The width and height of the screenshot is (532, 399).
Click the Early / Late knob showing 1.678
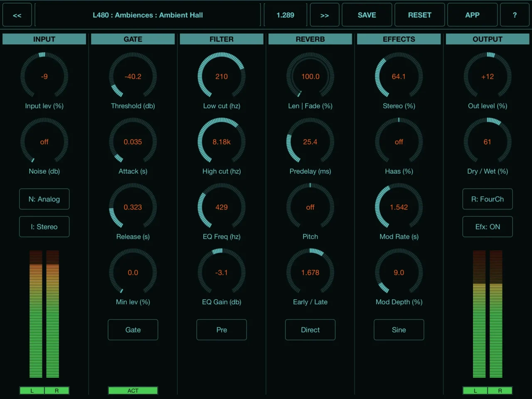point(310,272)
